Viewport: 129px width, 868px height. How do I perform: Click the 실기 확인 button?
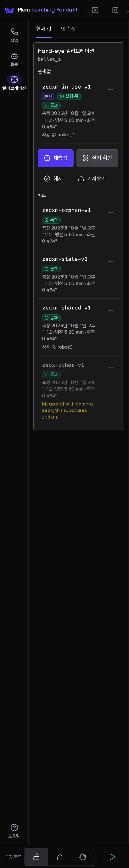(x=97, y=158)
